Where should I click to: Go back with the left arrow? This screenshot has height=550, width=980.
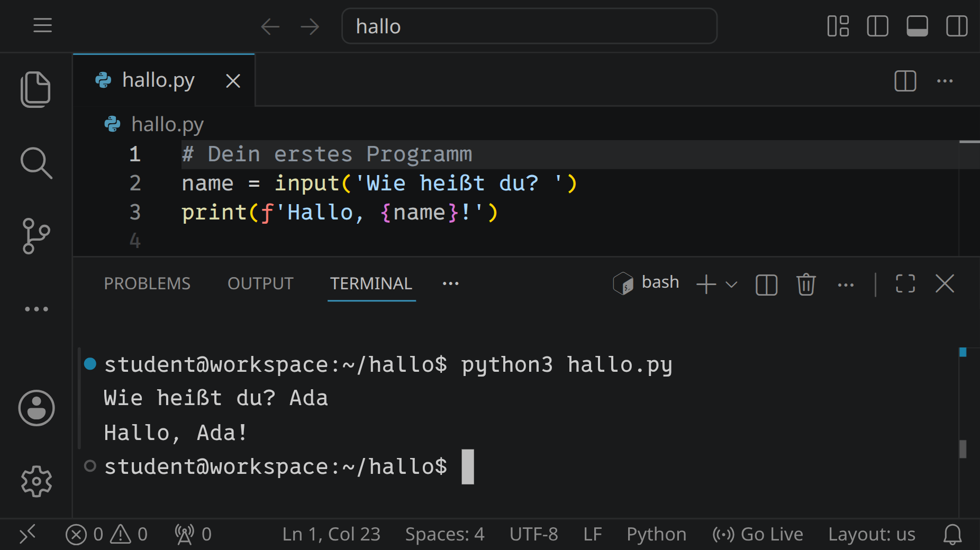click(270, 26)
